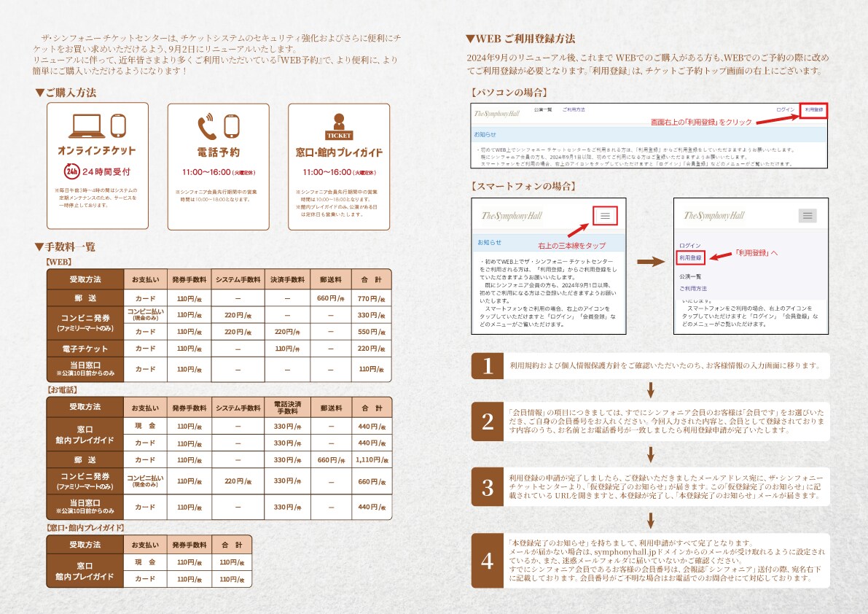The image size is (868, 614).
Task: Click the step 4 number box
Action: coord(487,560)
